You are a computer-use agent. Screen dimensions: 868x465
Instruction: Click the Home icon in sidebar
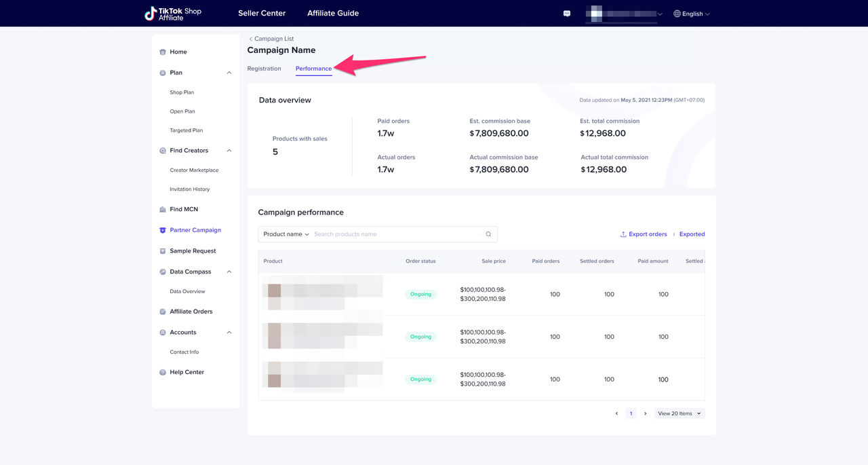163,52
